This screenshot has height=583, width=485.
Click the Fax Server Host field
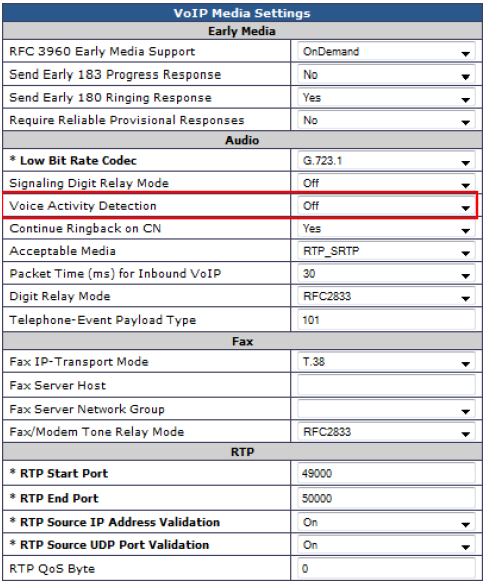386,385
